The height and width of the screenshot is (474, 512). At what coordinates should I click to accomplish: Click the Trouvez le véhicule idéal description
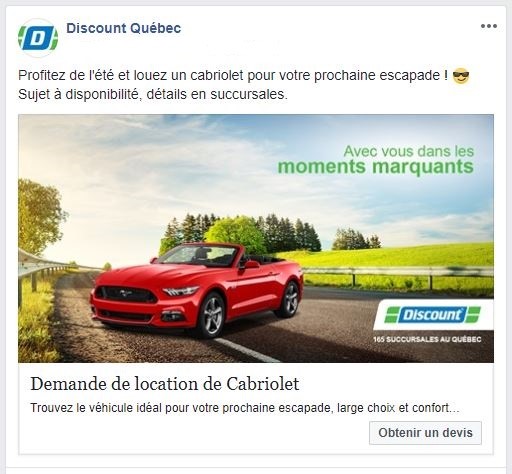(245, 408)
